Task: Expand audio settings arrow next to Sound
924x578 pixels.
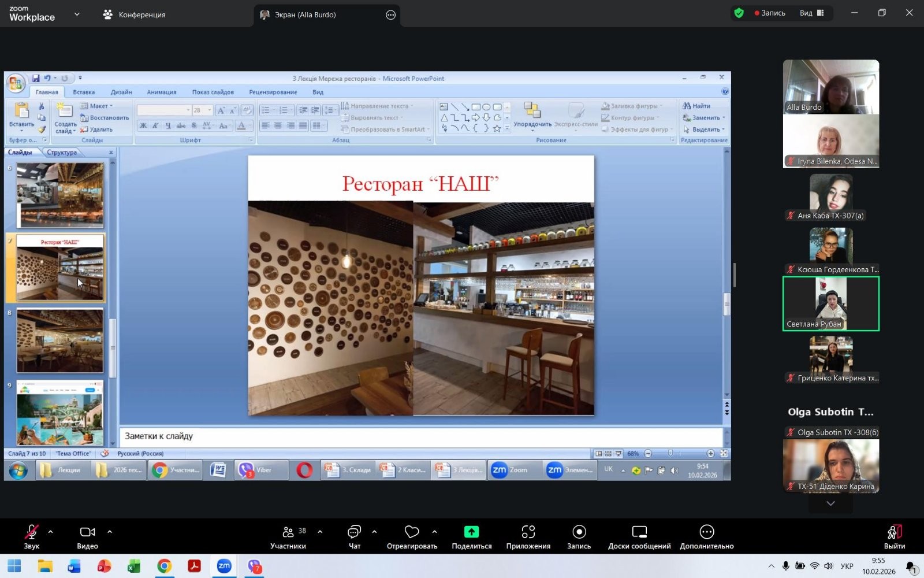Action: pyautogui.click(x=51, y=532)
